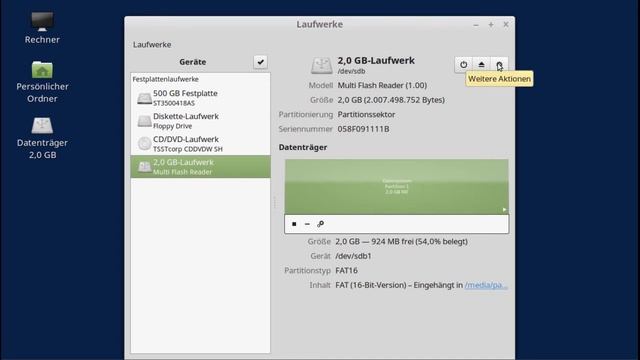
Task: Click the Partitionssektor value
Action: point(366,115)
